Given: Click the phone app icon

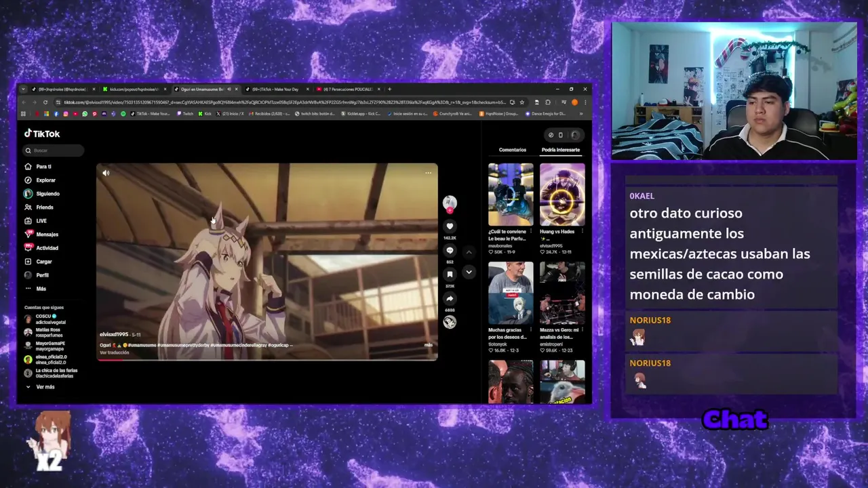Looking at the screenshot, I should 560,135.
